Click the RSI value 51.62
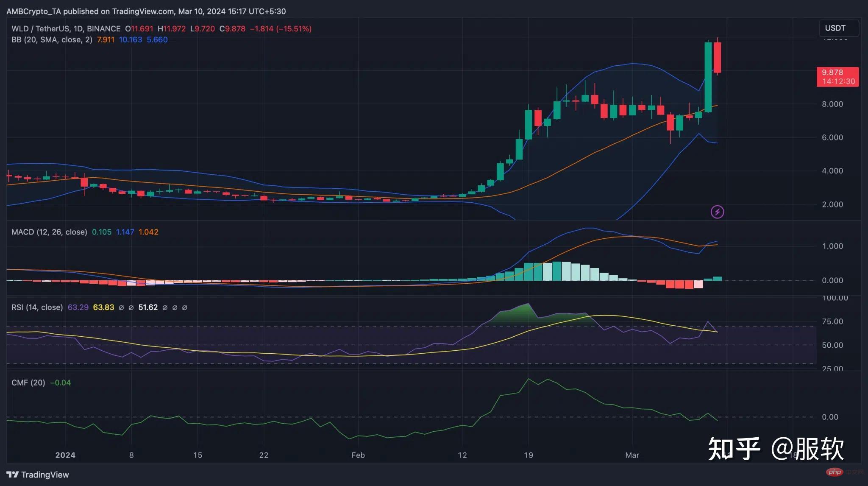Screen dimensions: 868x486 148,307
